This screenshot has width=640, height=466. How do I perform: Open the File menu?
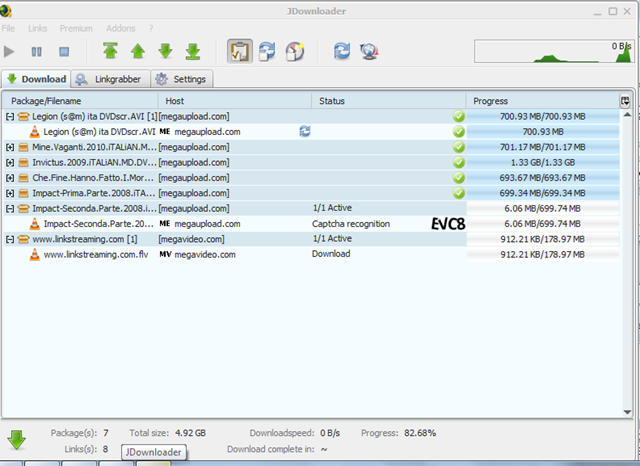[x=8, y=28]
